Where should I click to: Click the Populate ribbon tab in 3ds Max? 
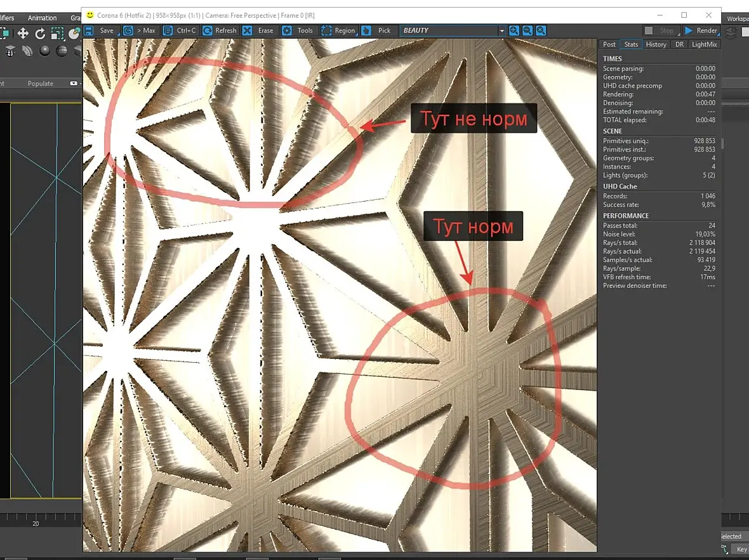pyautogui.click(x=40, y=84)
